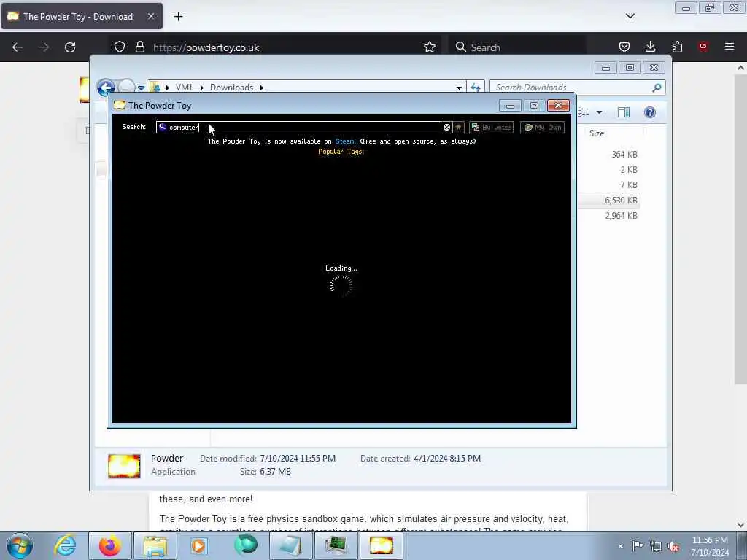747x560 pixels.
Task: Save page to Pocket
Action: click(624, 47)
